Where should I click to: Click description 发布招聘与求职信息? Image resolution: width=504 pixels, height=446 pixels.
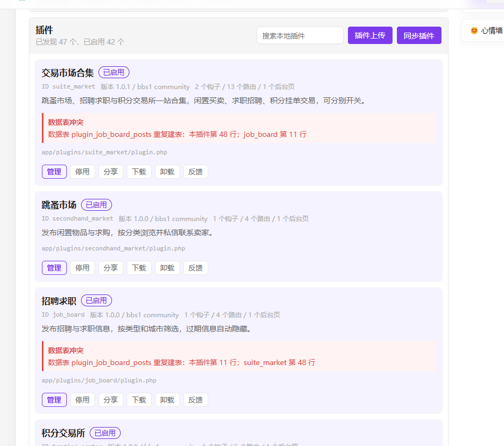pos(147,329)
